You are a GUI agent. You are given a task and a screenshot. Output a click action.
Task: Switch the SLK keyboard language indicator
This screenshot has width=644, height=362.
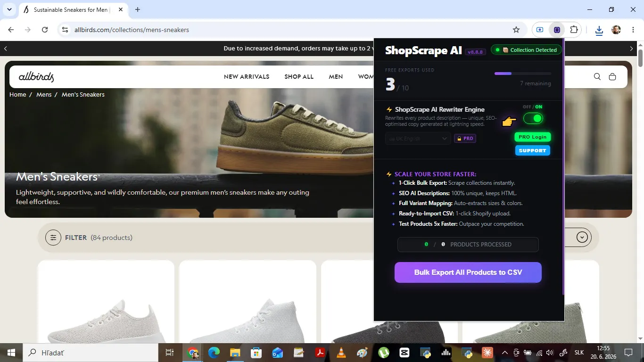point(579,353)
